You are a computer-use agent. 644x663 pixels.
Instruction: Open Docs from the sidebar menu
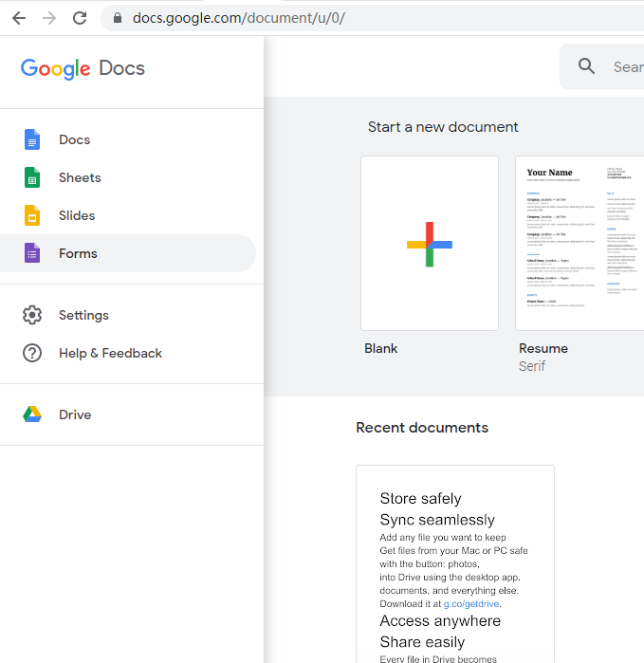(128, 139)
